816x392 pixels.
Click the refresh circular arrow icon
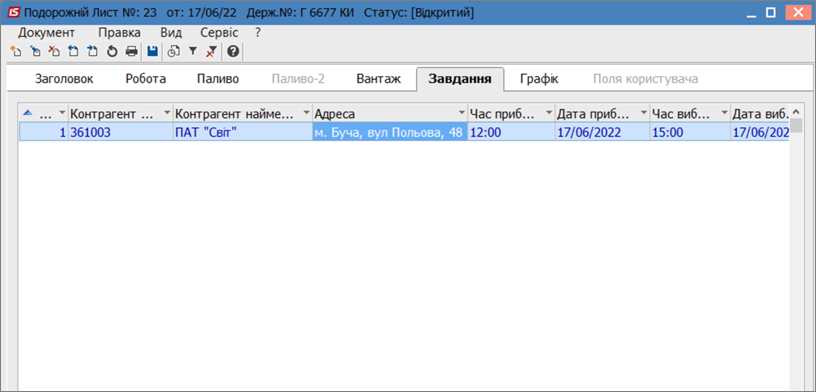tap(112, 51)
